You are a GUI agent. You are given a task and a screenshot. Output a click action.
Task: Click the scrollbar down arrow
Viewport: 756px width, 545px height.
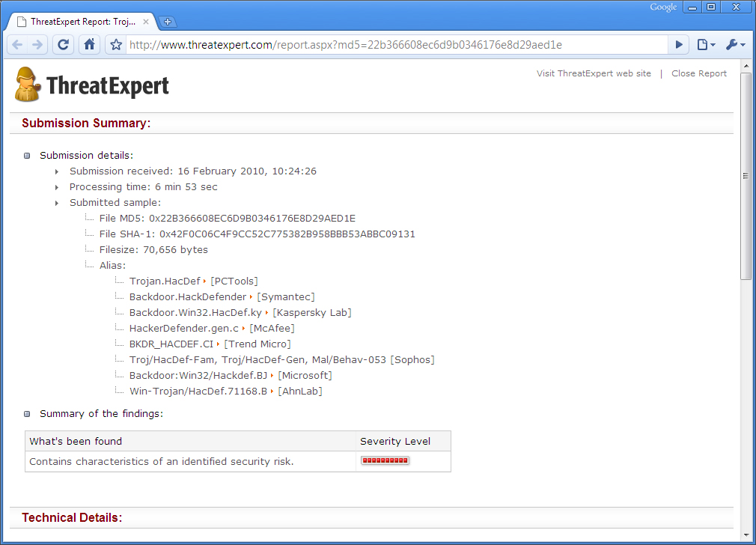click(746, 535)
